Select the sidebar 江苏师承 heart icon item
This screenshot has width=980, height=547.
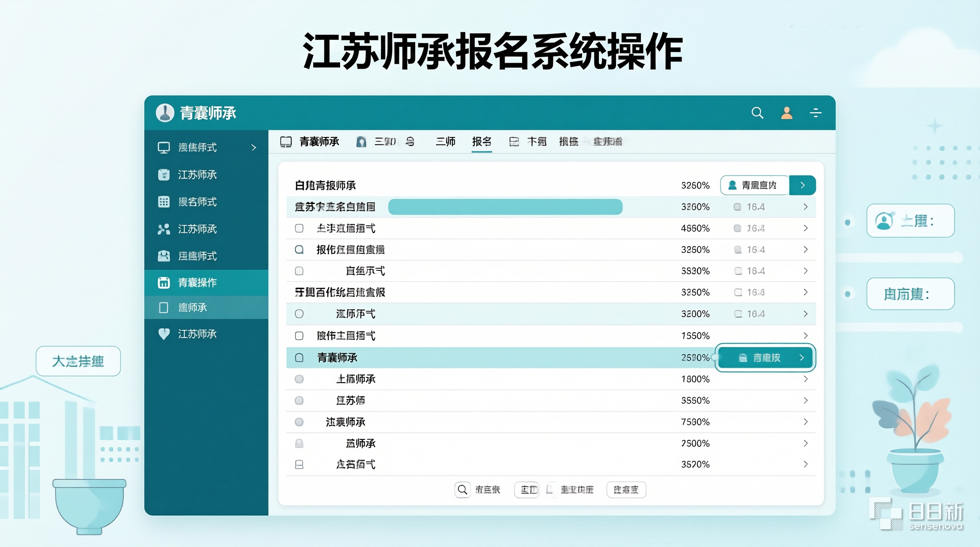(x=163, y=334)
